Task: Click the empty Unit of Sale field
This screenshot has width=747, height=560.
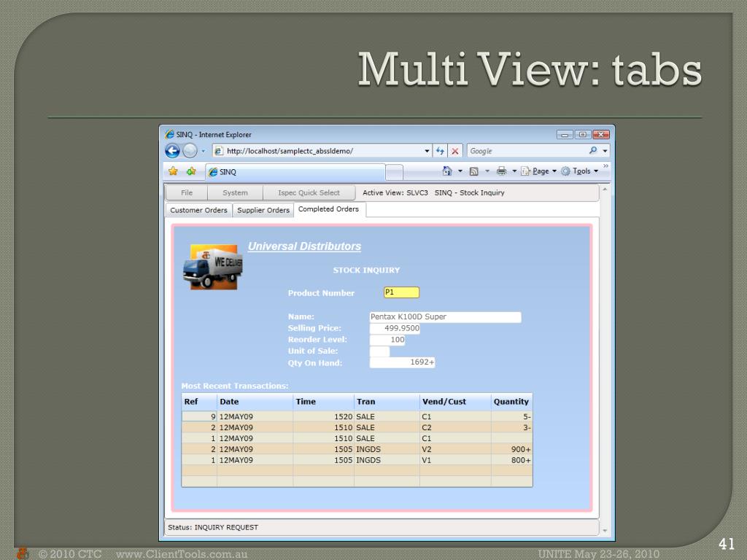Action: click(x=379, y=351)
